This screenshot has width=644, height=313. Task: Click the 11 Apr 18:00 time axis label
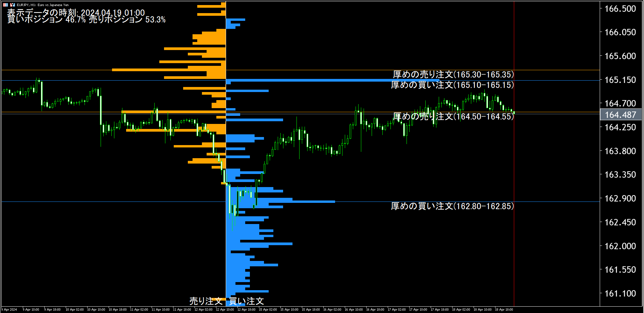182,310
